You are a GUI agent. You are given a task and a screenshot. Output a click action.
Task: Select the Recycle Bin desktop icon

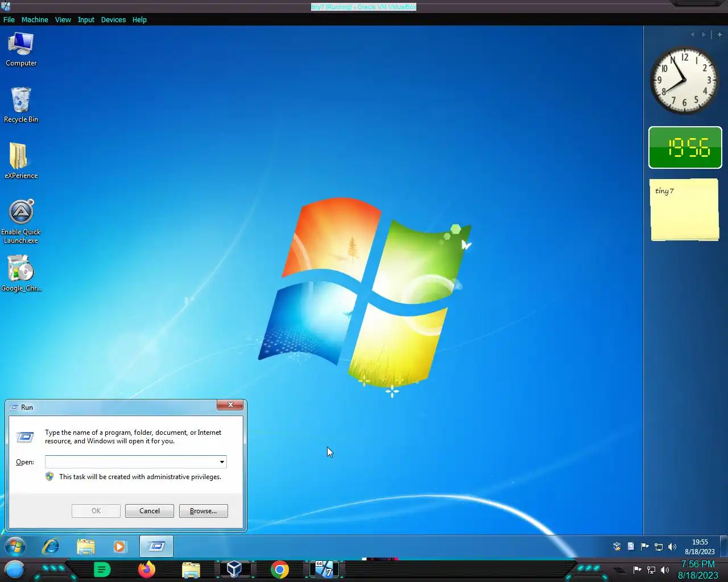click(x=21, y=105)
